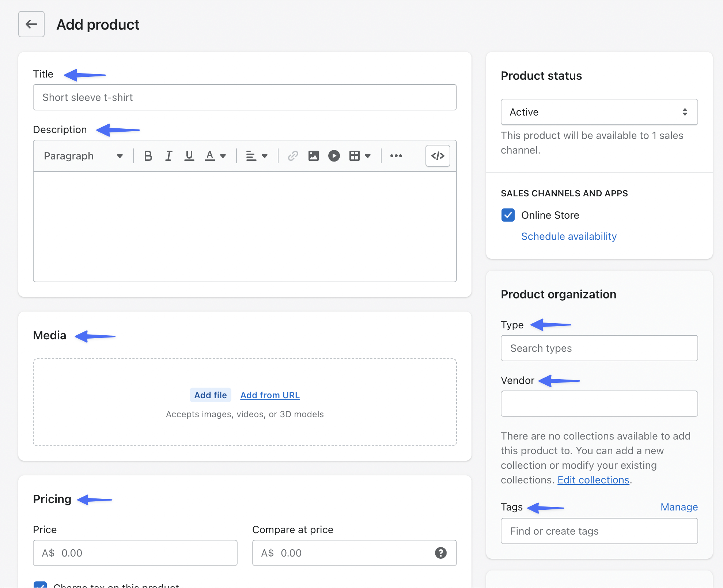Open the more options ellipsis icon
This screenshot has width=723, height=588.
point(396,156)
